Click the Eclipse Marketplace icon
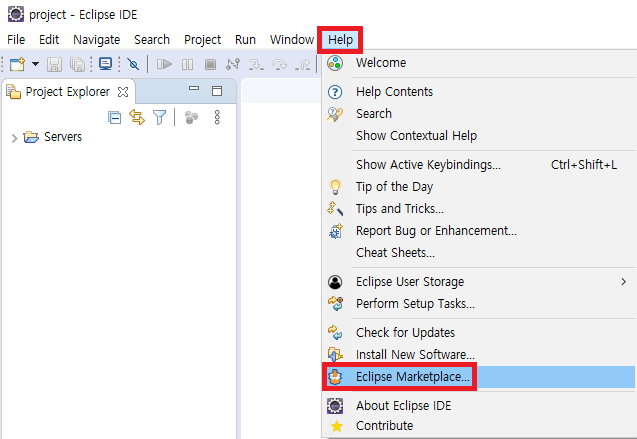 pyautogui.click(x=335, y=377)
